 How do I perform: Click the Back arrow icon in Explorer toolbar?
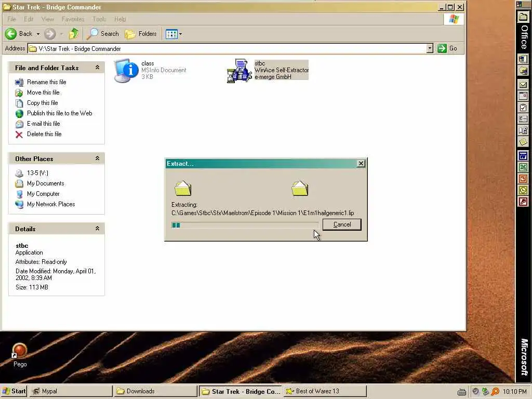coord(11,34)
